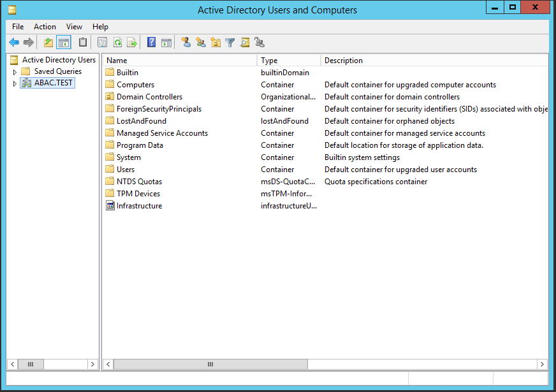
Task: Create a new organizational unit via toolbar icon
Action: click(x=216, y=43)
